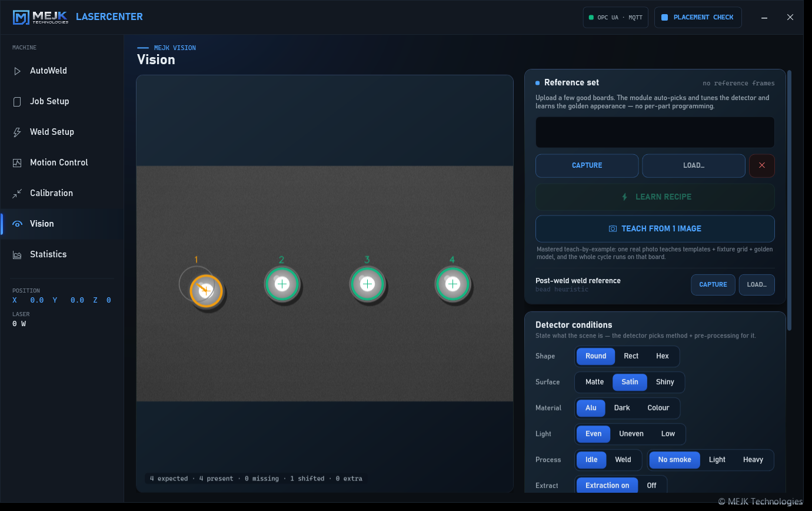Select Heavy smoke option

click(753, 460)
